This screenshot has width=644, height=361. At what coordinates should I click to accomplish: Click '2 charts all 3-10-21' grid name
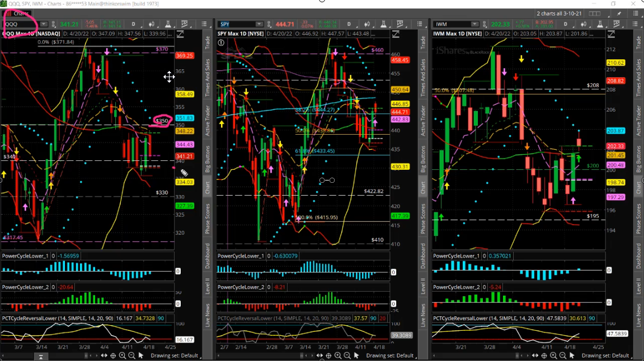[x=559, y=13]
